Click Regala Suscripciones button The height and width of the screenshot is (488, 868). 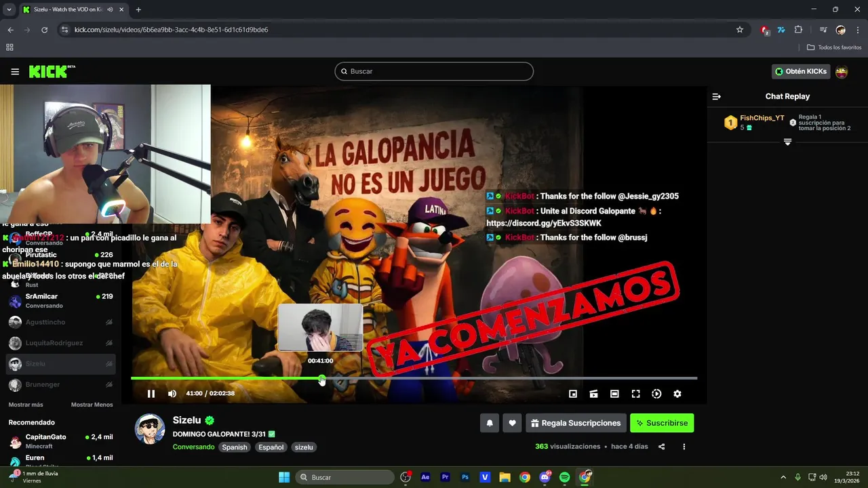point(576,423)
